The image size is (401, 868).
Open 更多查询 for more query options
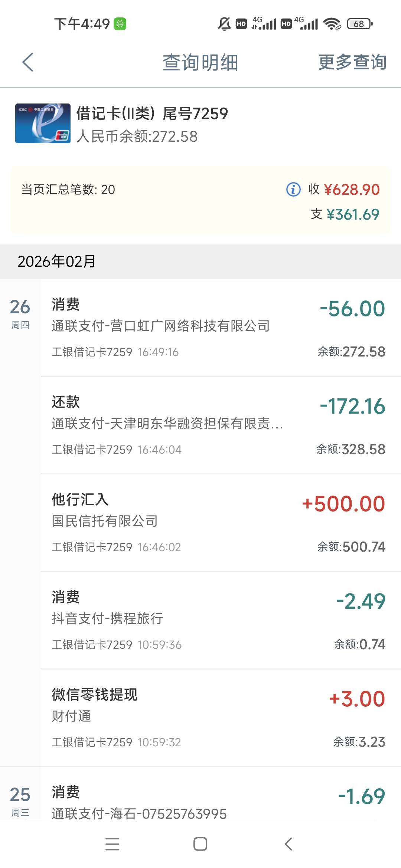point(352,62)
